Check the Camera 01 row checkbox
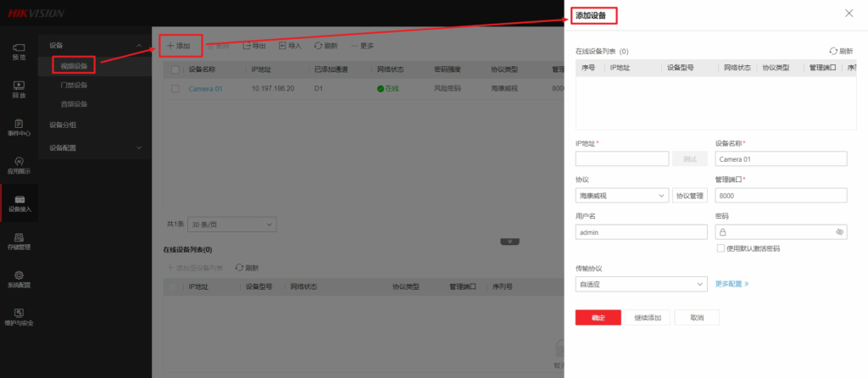The width and height of the screenshot is (868, 378). [175, 88]
